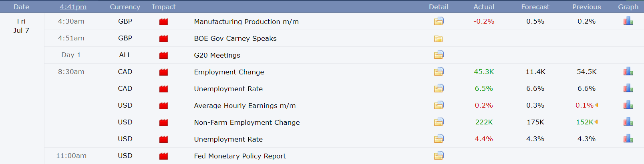Select the G20 Meetings event row

[x=344, y=55]
